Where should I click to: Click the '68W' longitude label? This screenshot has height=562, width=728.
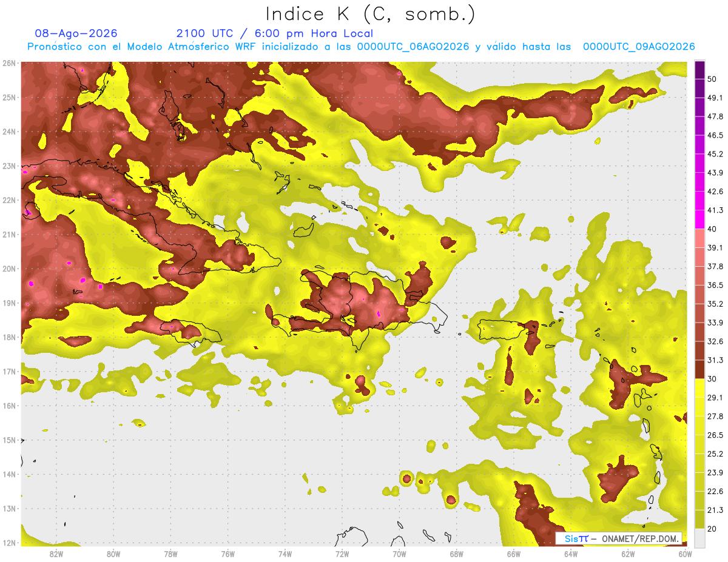(456, 554)
